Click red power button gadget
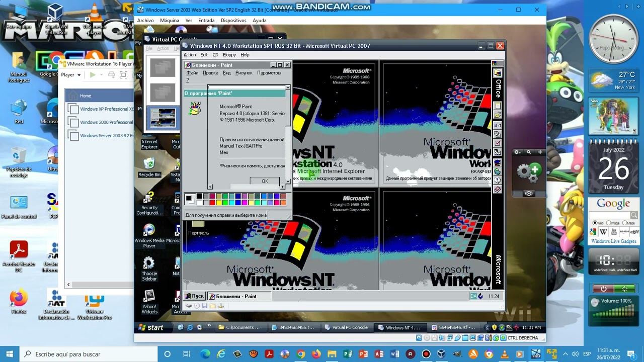 click(603, 289)
